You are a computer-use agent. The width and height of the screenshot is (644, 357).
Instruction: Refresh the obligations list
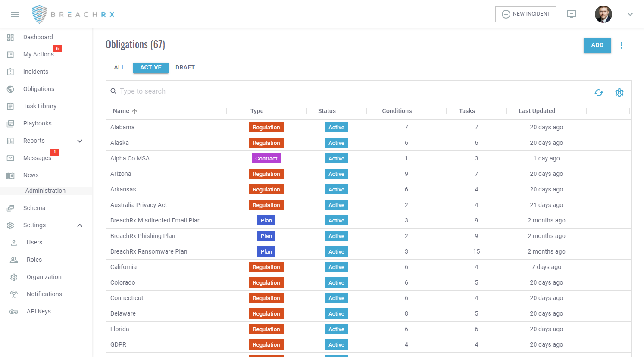tap(599, 92)
